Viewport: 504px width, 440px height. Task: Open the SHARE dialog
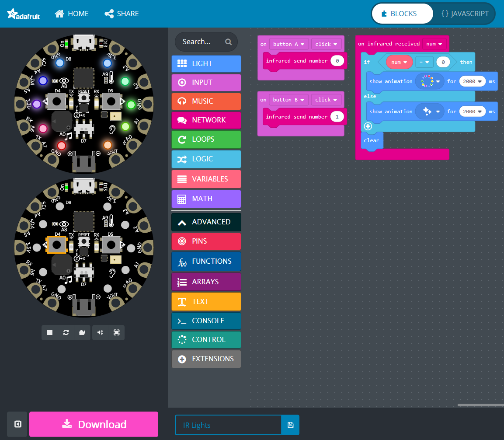(x=122, y=14)
